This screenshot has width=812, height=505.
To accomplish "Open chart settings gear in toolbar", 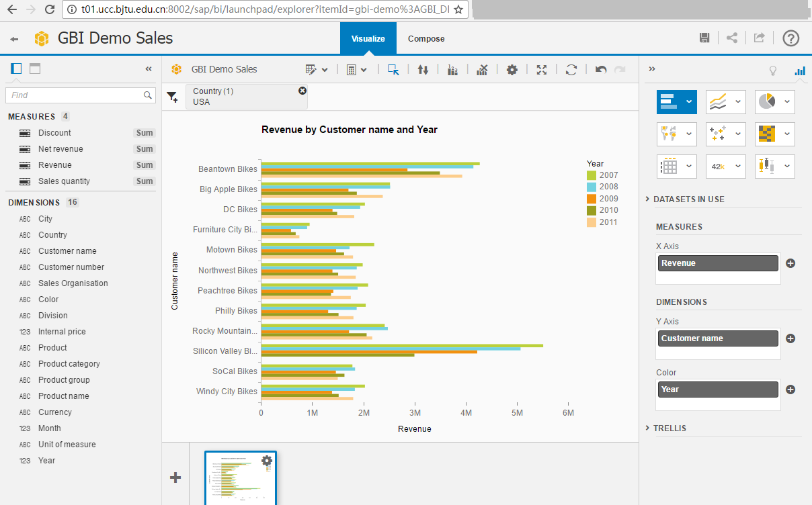I will coord(512,69).
